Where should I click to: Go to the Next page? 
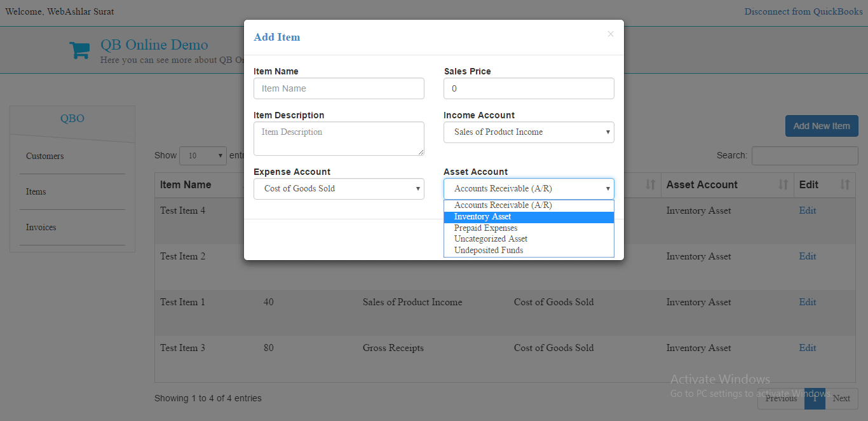(x=841, y=399)
